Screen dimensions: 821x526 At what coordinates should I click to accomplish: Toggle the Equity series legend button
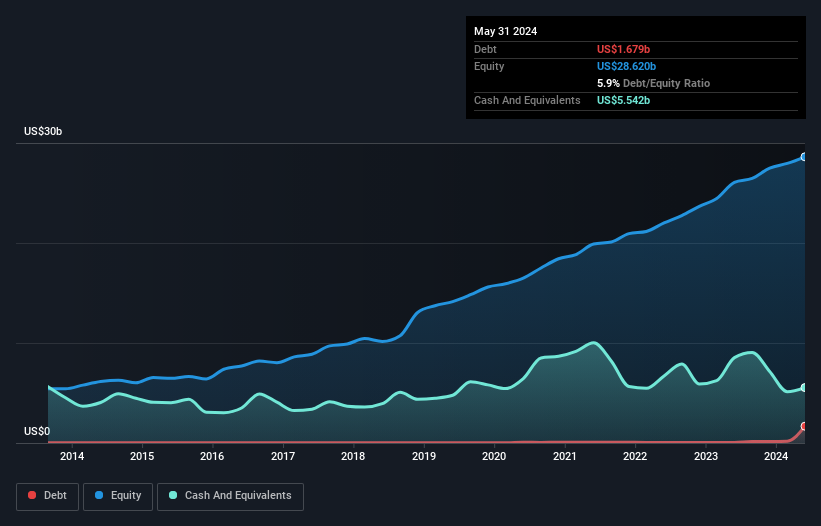pos(118,496)
